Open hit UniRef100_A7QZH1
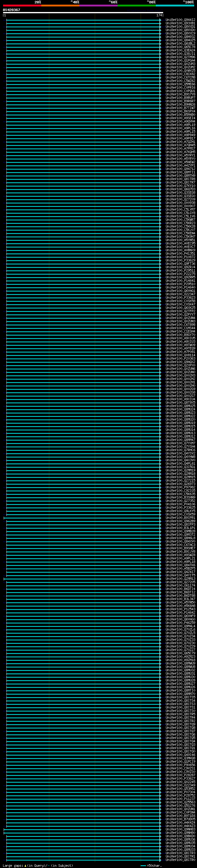Screen dimensions: 197x868 click(x=180, y=142)
